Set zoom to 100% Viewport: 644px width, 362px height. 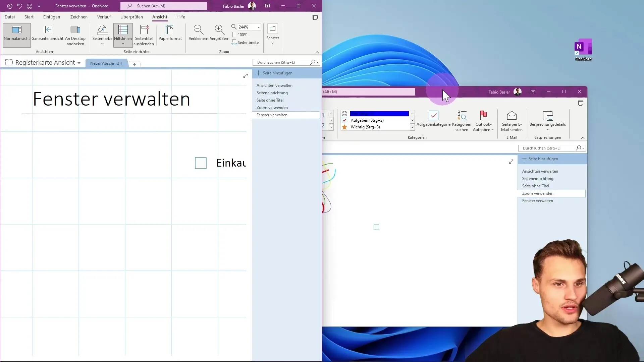tap(240, 35)
